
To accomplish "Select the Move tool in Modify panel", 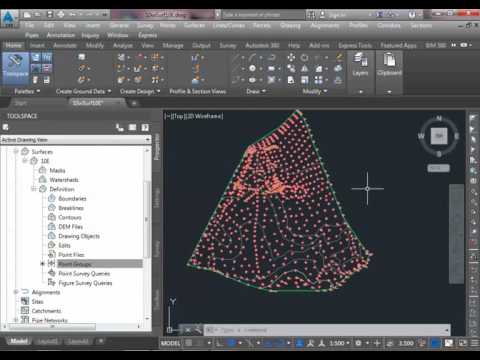I will [291, 57].
